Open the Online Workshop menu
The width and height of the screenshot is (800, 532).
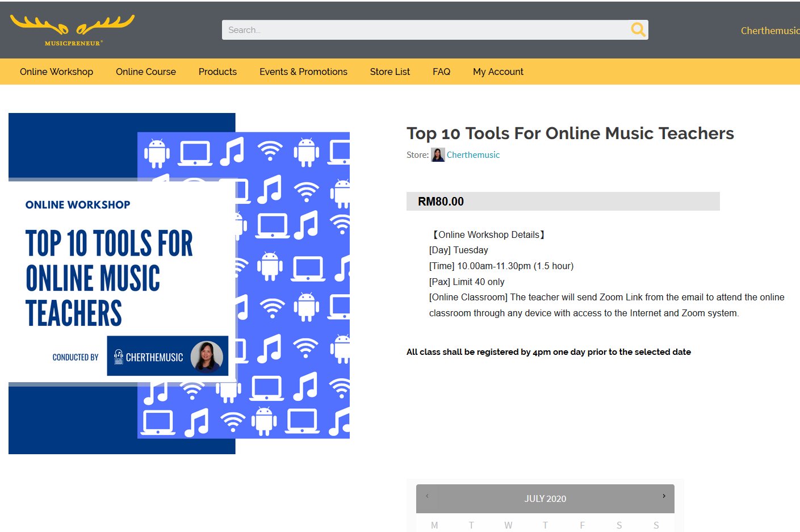56,72
